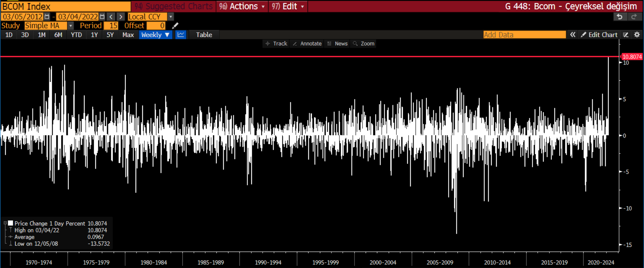
Task: Click the 2005-2009 axis label
Action: pyautogui.click(x=440, y=262)
